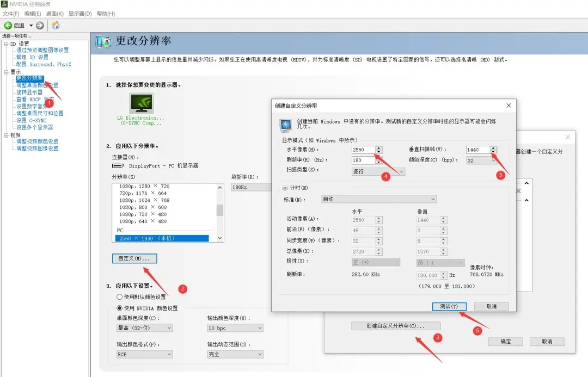Viewport: 588px width, 377px height.
Task: Open the 扫描类型 dropdown showing 逐行
Action: (378, 172)
